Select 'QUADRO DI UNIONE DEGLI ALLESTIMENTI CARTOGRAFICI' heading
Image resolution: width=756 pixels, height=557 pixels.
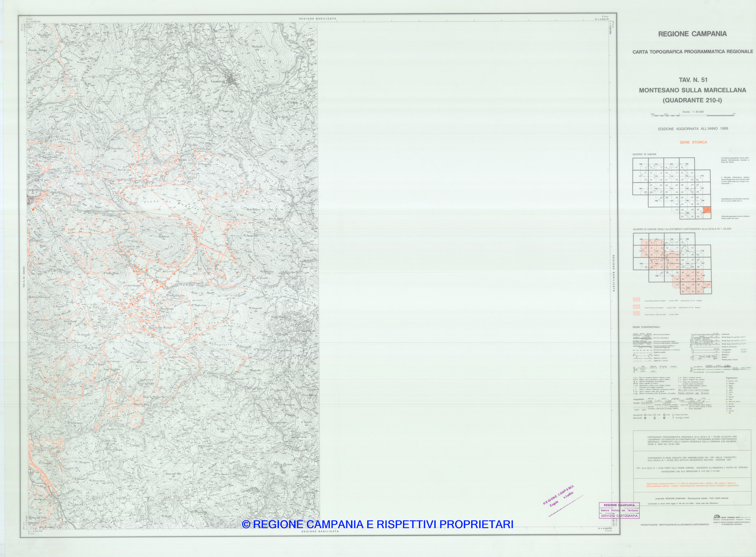682,229
